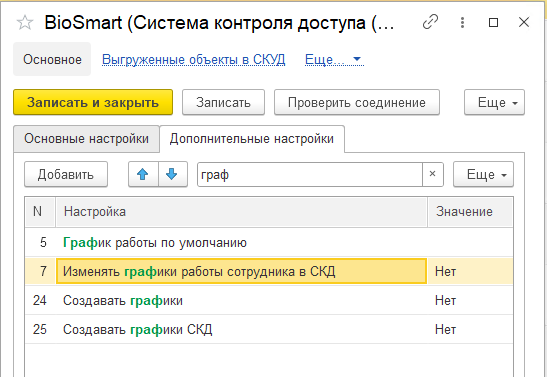Expand the Еще... navigation dropdown link

[x=334, y=60]
